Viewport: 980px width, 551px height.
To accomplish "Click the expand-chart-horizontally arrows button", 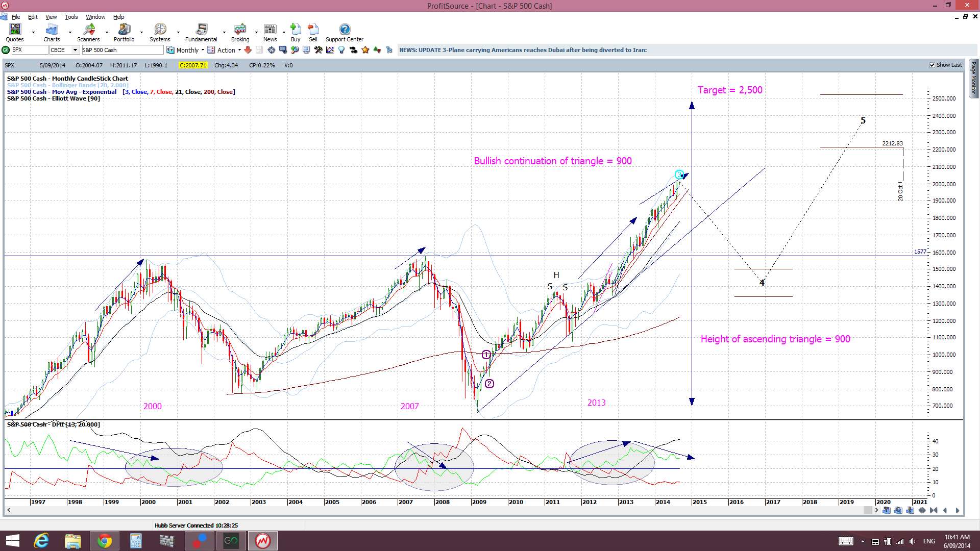I will pyautogui.click(x=922, y=510).
